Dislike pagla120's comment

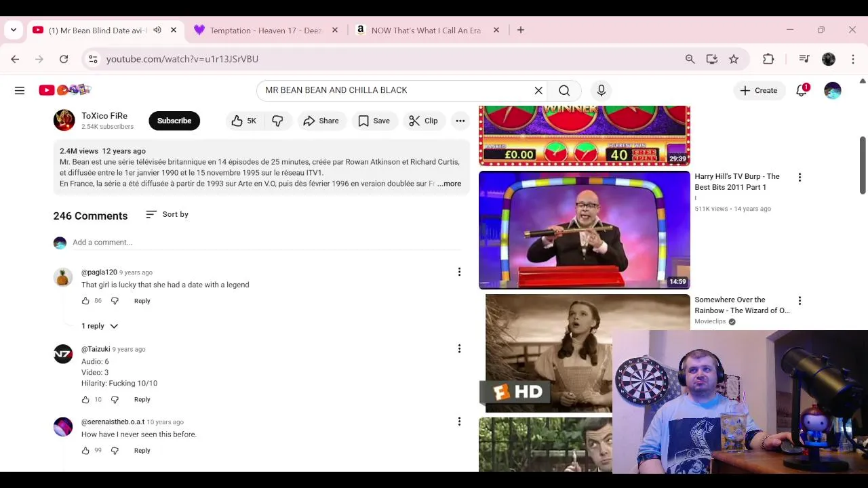[x=115, y=301]
